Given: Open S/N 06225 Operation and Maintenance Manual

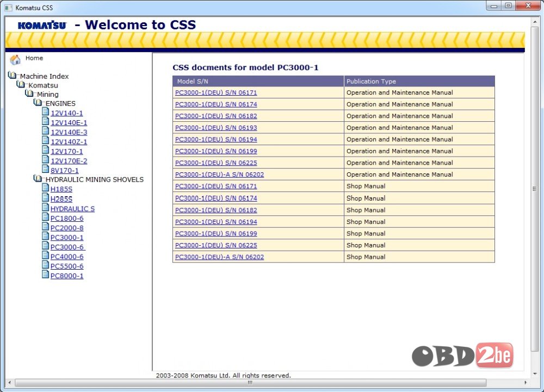Looking at the screenshot, I should (x=216, y=163).
